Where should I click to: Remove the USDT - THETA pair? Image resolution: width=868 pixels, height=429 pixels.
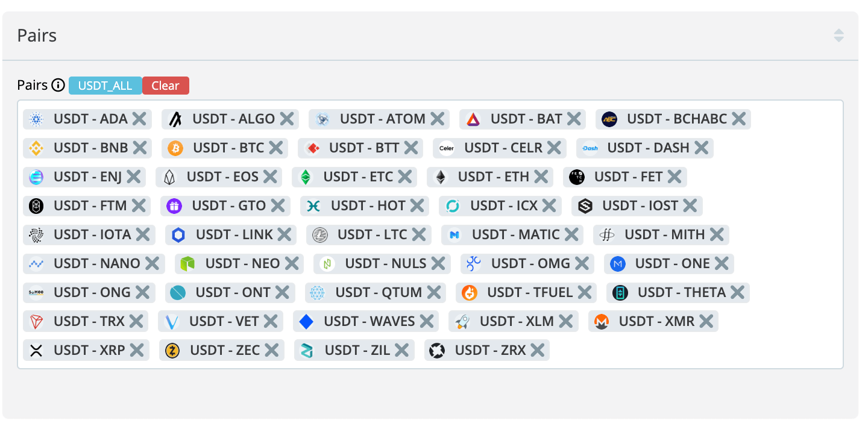pos(737,293)
